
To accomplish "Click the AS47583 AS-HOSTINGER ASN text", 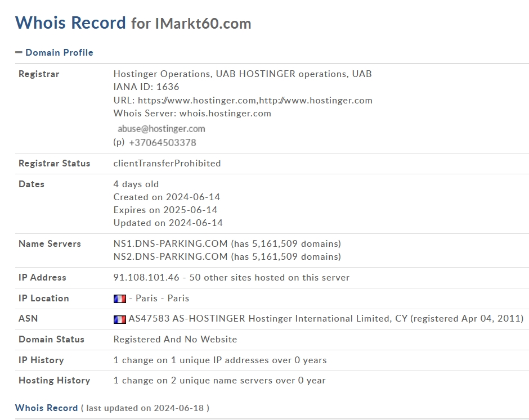I will [326, 319].
